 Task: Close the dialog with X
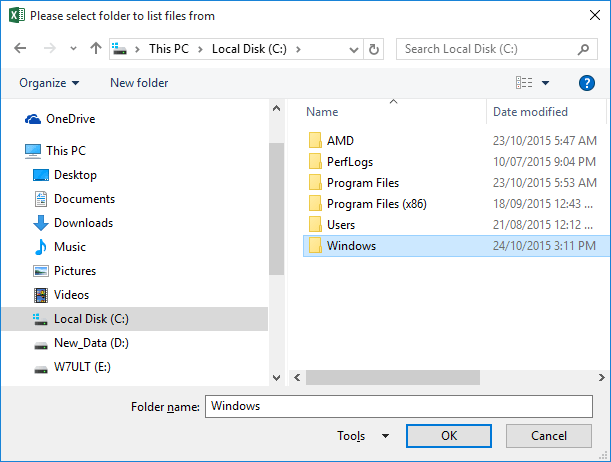595,16
